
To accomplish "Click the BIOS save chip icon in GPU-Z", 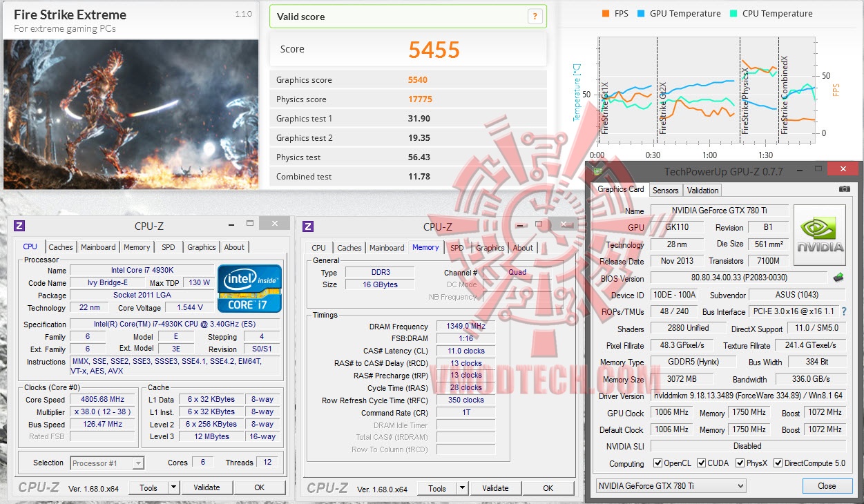I will pyautogui.click(x=839, y=278).
